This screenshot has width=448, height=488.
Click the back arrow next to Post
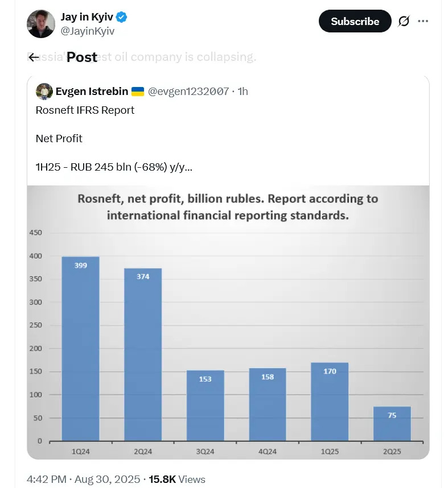[34, 57]
